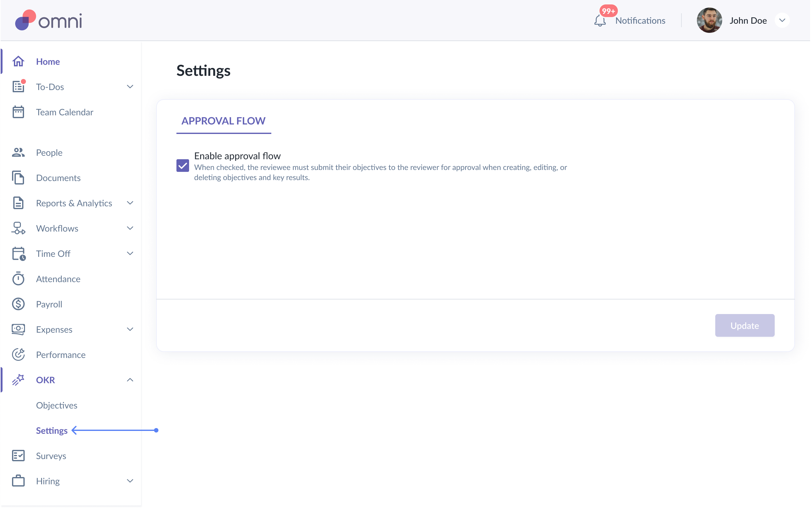The image size is (812, 508).
Task: Click the notifications bell icon
Action: (600, 21)
